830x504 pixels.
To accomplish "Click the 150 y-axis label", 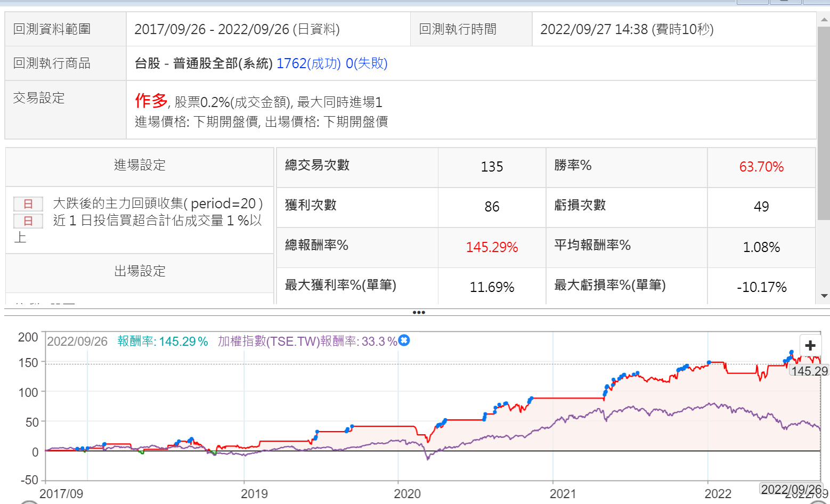I will tap(28, 363).
